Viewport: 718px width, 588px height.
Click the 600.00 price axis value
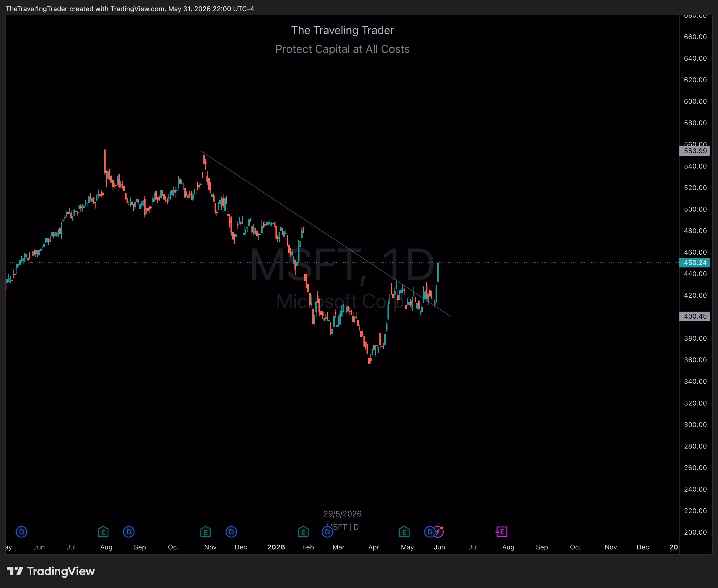(695, 101)
